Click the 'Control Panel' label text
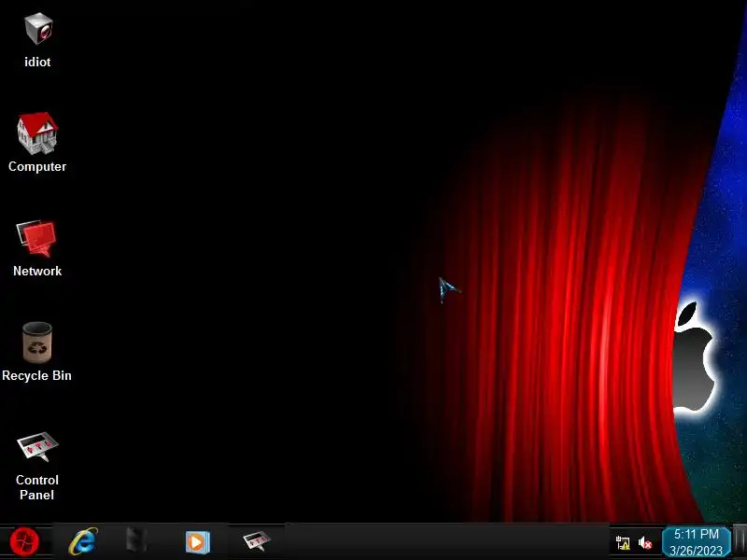The height and width of the screenshot is (560, 747). 37,487
